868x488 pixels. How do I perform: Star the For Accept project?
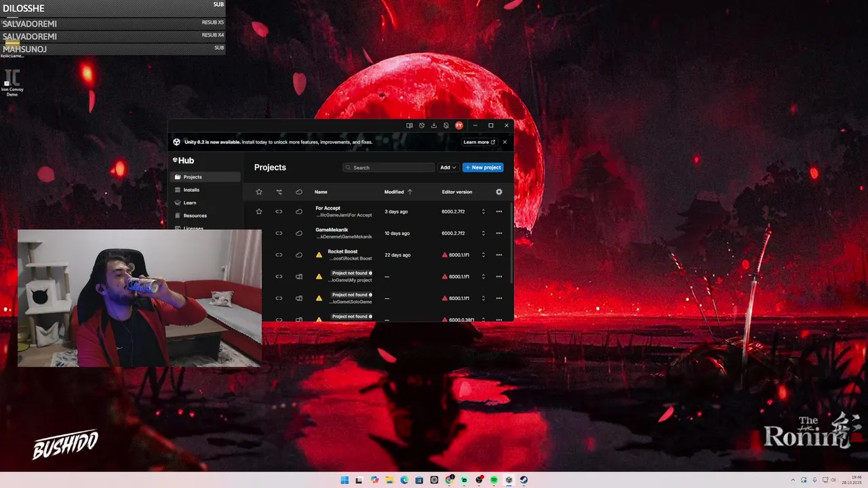(259, 211)
